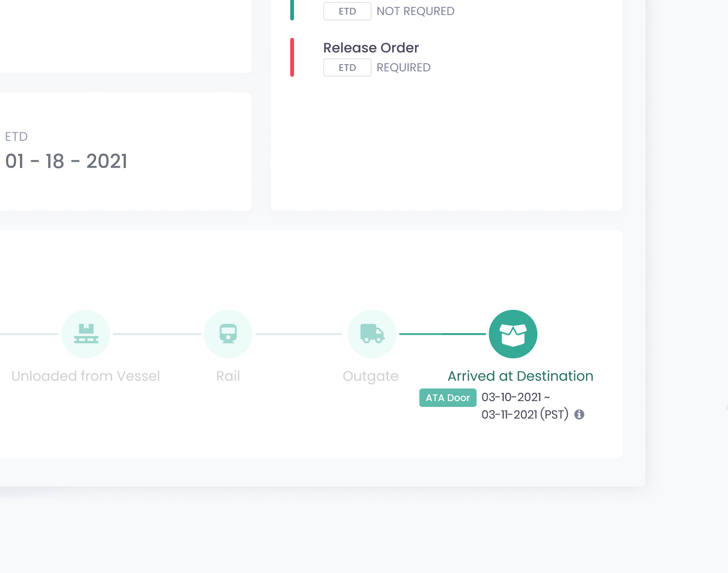Click the REQUIRED status text
This screenshot has width=728, height=573.
[x=403, y=67]
